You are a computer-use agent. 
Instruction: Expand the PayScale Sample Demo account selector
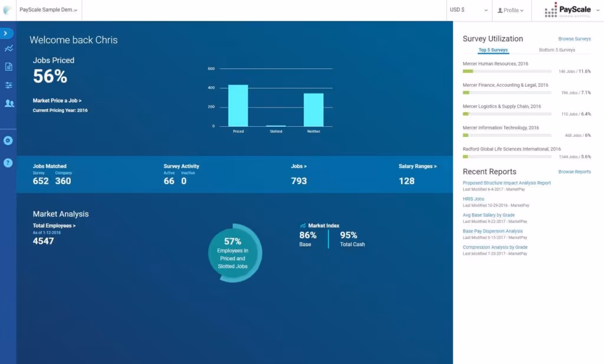click(x=47, y=10)
